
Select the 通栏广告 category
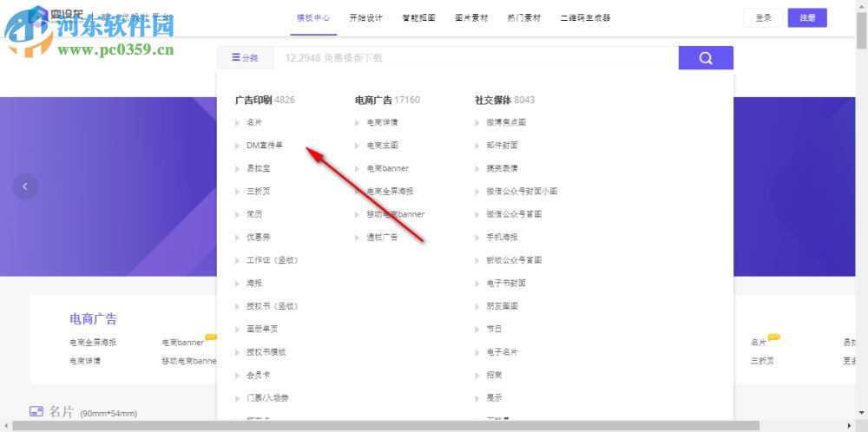click(x=382, y=238)
